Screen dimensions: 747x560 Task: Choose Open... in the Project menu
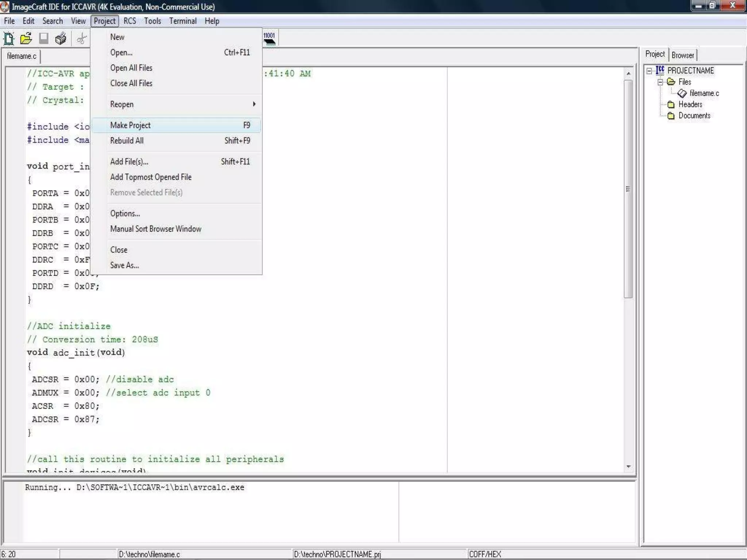[x=177, y=52]
